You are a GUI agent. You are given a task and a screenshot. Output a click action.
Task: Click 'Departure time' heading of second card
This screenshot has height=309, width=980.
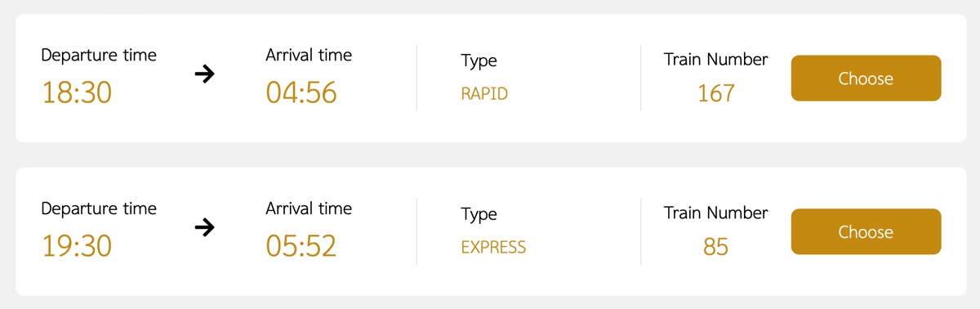(99, 208)
